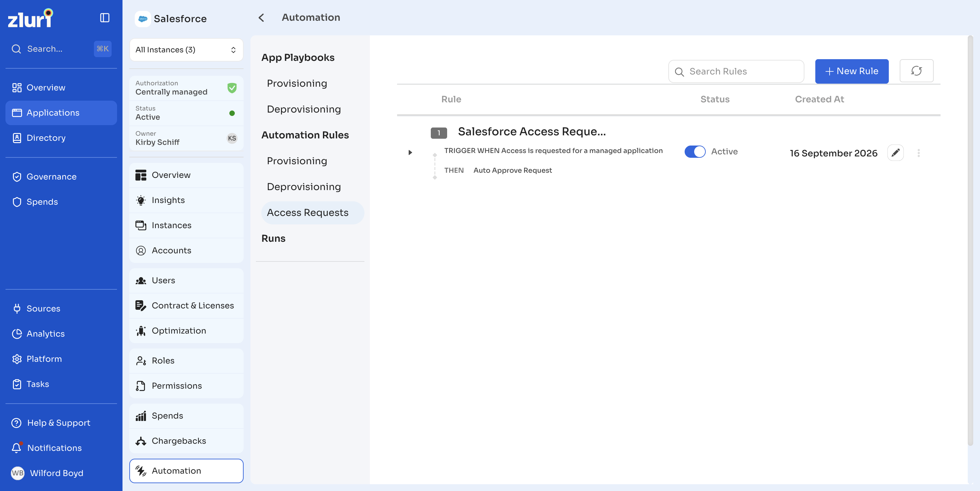Open Users in app menu
The image size is (980, 491).
pos(186,281)
